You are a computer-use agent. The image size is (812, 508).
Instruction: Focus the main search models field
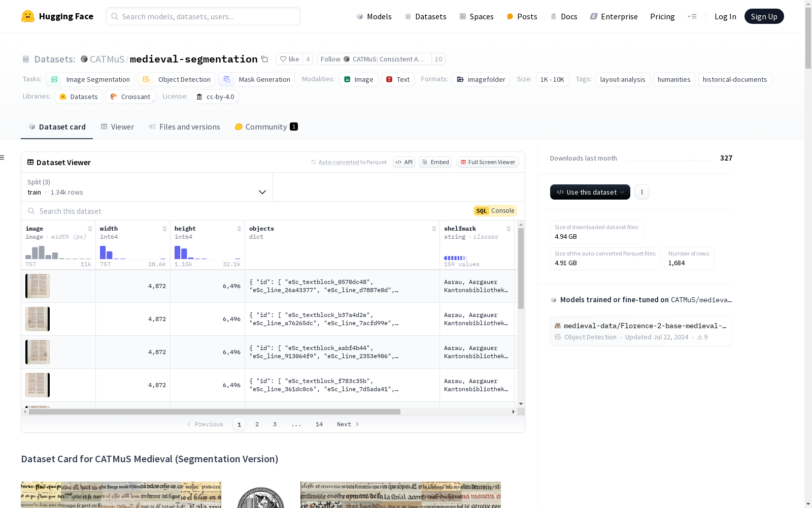pos(203,16)
